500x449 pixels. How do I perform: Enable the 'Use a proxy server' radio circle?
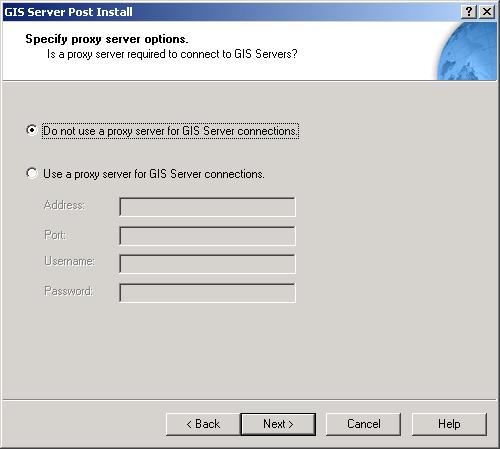pyautogui.click(x=32, y=173)
